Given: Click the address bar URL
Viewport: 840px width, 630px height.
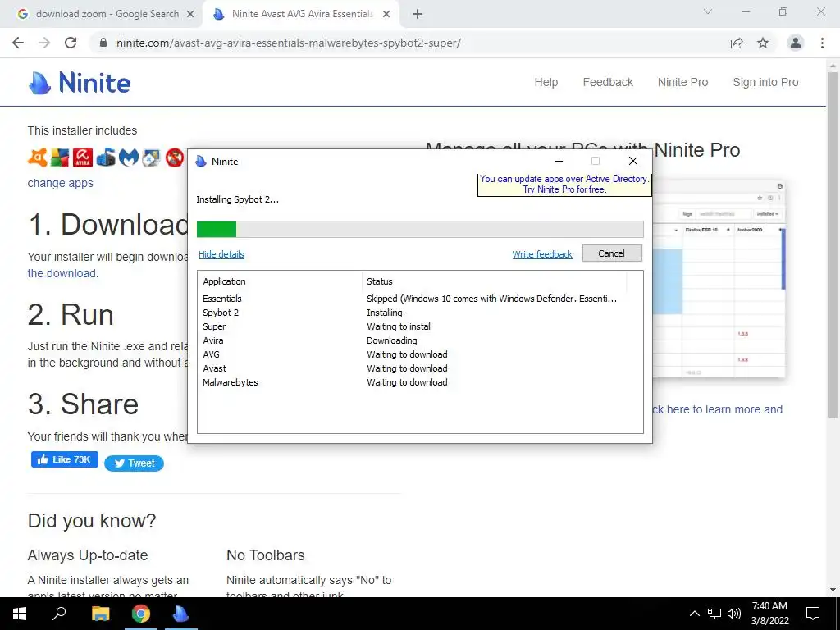Looking at the screenshot, I should [288, 43].
